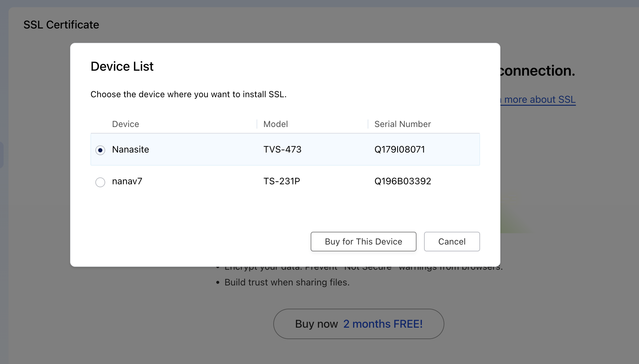The image size is (639, 364).
Task: Click model TVS-473 cell
Action: [282, 149]
